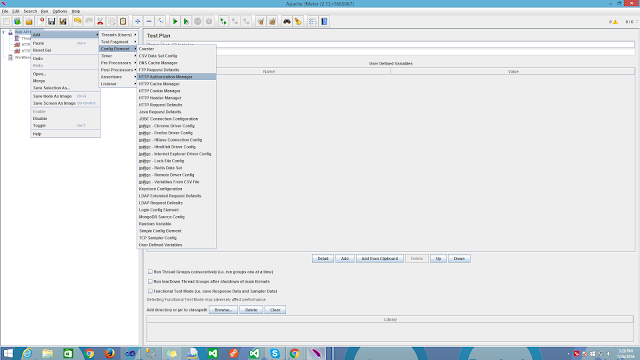Choose HTTP Request Defaults menu entry
This screenshot has width=640, height=360.
pyautogui.click(x=176, y=104)
